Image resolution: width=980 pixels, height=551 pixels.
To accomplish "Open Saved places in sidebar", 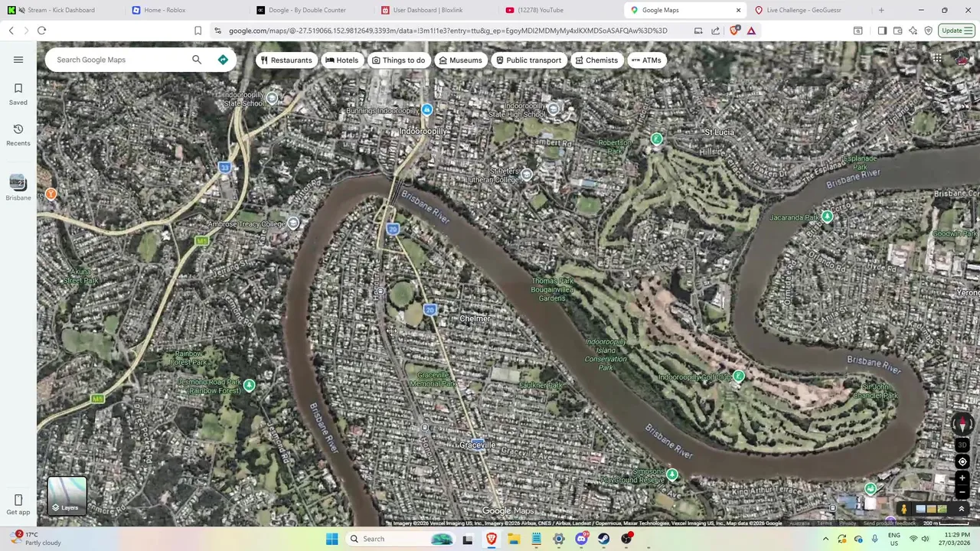I will click(x=18, y=94).
